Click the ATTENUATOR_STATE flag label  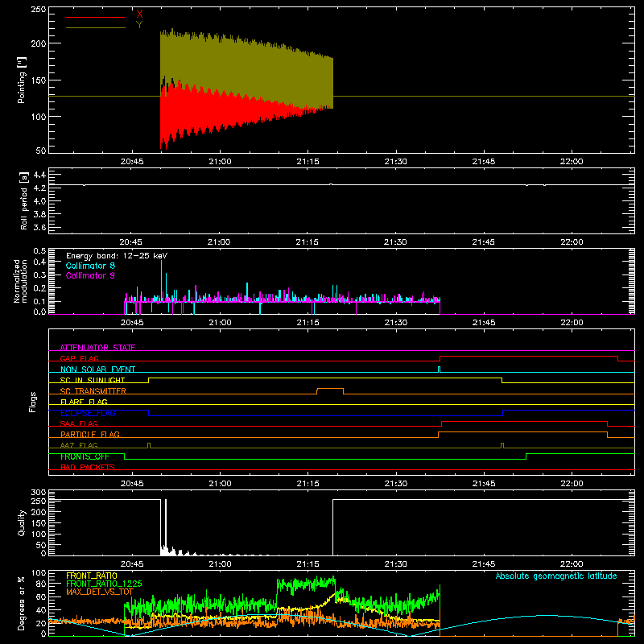coord(97,348)
